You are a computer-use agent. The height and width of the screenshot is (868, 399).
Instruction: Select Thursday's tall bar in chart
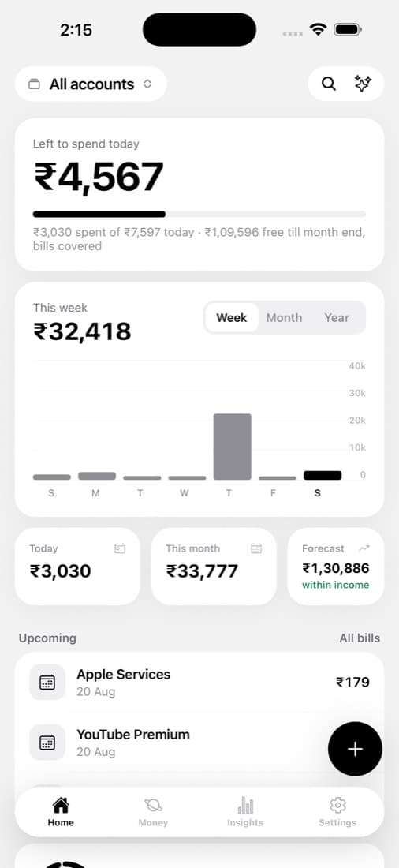point(233,447)
